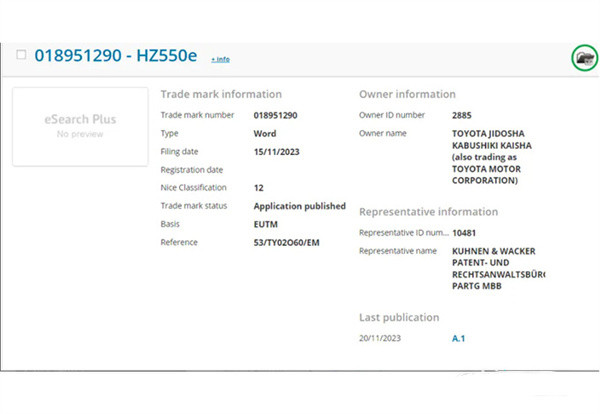Click the Nice Classification value 12
600x414 pixels.
[x=259, y=187]
